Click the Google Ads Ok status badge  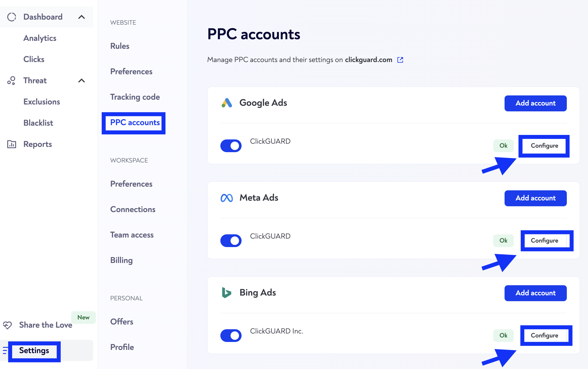pyautogui.click(x=503, y=146)
